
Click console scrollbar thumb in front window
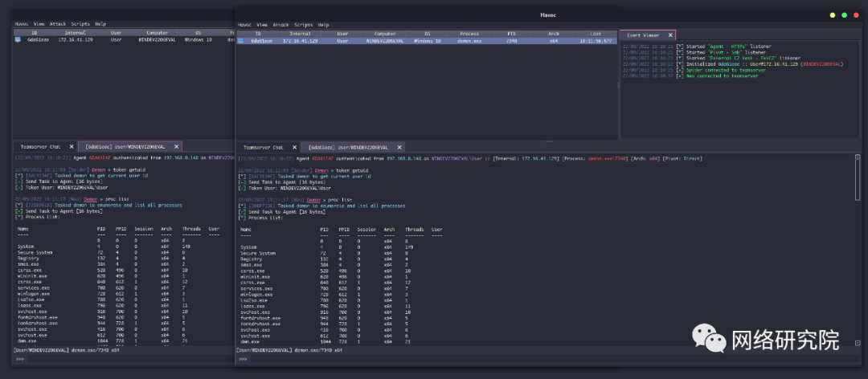(858, 181)
